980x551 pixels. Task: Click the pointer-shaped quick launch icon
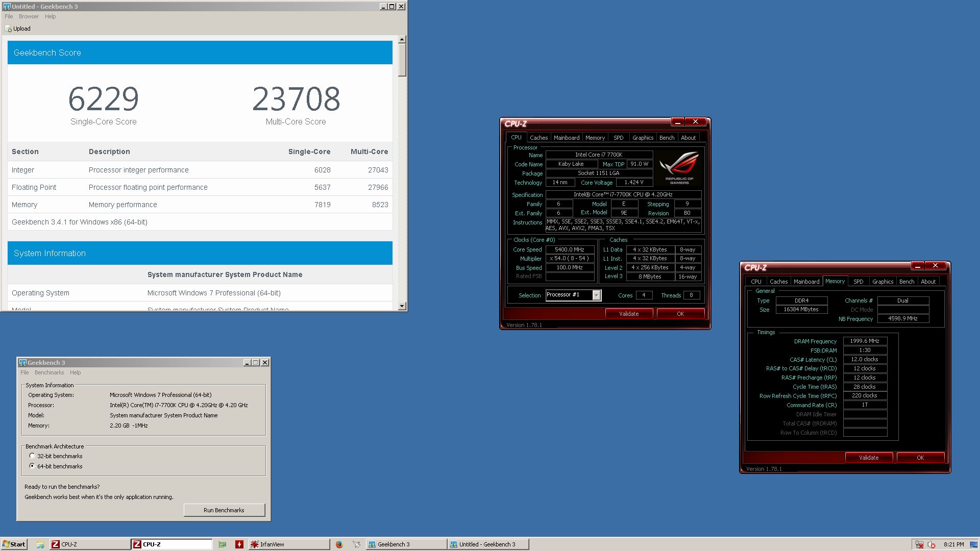click(356, 544)
